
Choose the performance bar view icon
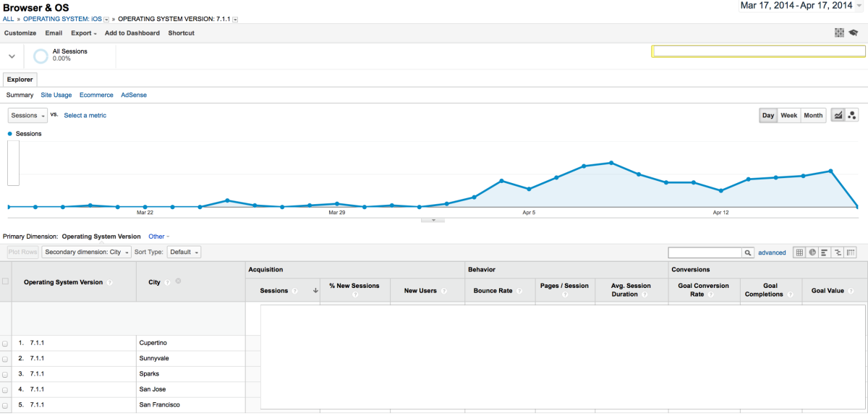pos(825,252)
